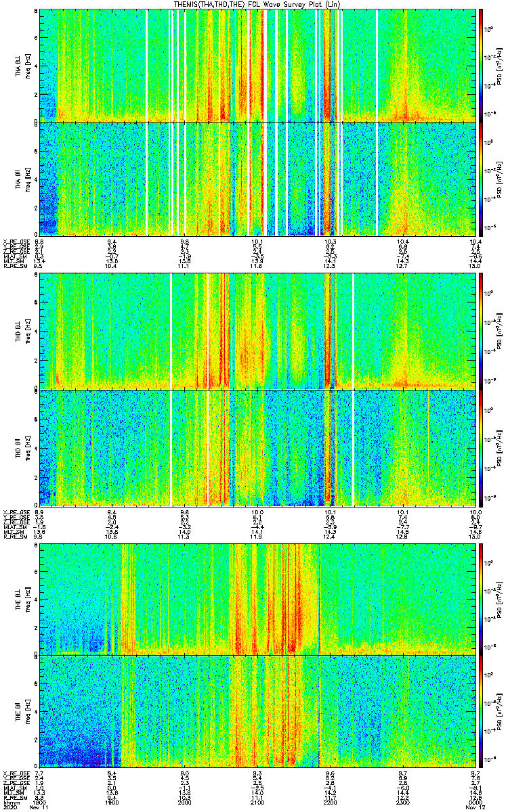Screen dimensions: 508x812
Task: Click the hhmm axis label
Action: click(11, 803)
